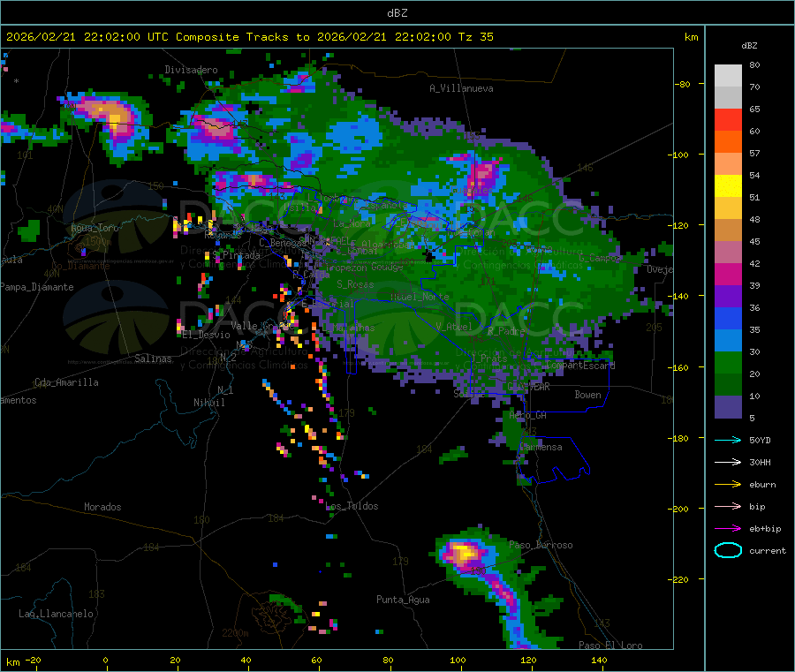Click the Divisadero place label
The image size is (795, 672).
(x=191, y=70)
